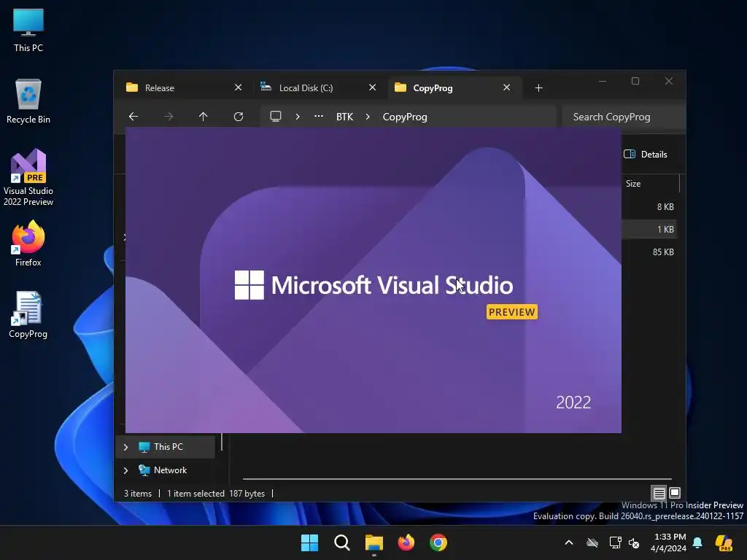Open This PC desktop icon
This screenshot has height=560, width=747.
coord(28,31)
